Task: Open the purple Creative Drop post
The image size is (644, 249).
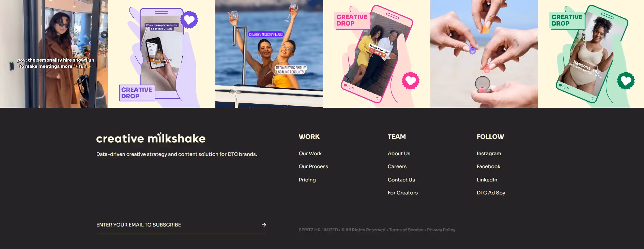Action: click(x=162, y=54)
